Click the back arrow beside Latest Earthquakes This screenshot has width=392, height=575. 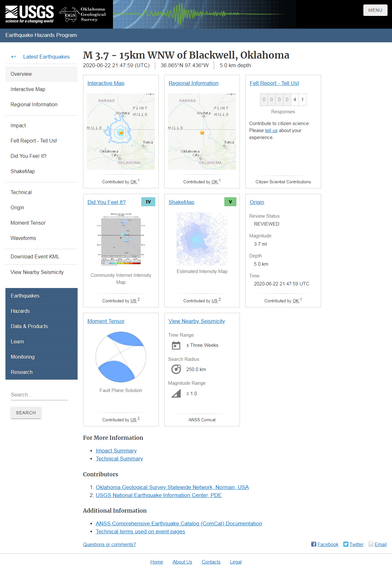tap(13, 57)
